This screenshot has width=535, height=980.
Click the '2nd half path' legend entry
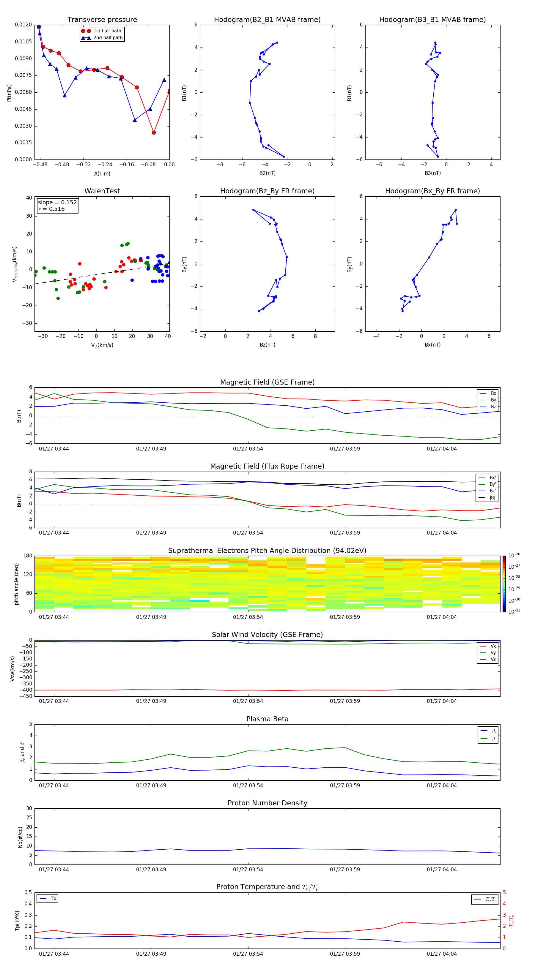102,38
